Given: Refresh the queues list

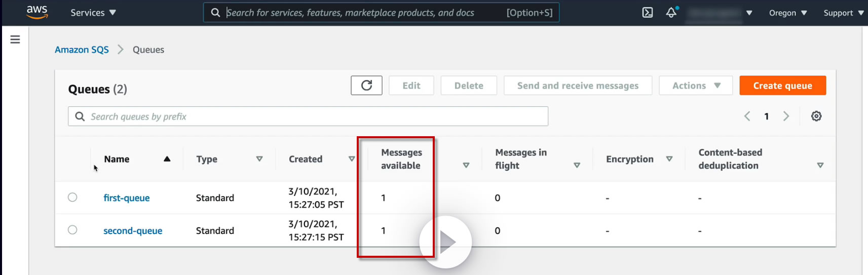Looking at the screenshot, I should coord(366,86).
